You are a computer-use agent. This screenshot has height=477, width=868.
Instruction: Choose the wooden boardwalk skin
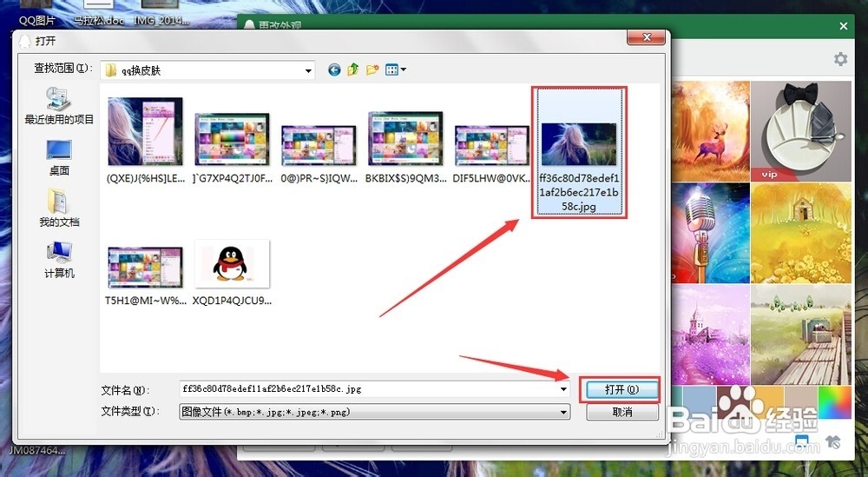pos(801,335)
